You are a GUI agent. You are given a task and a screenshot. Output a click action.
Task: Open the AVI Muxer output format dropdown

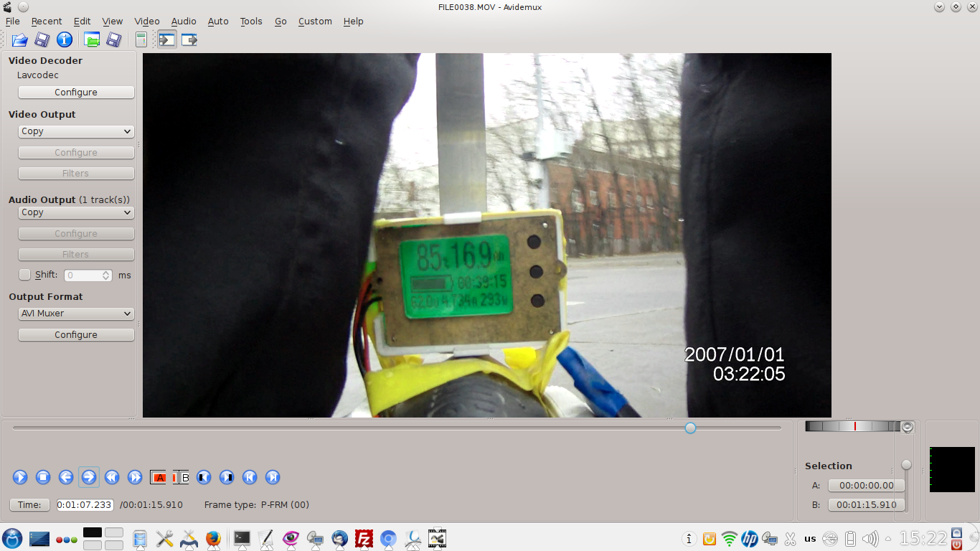[75, 314]
